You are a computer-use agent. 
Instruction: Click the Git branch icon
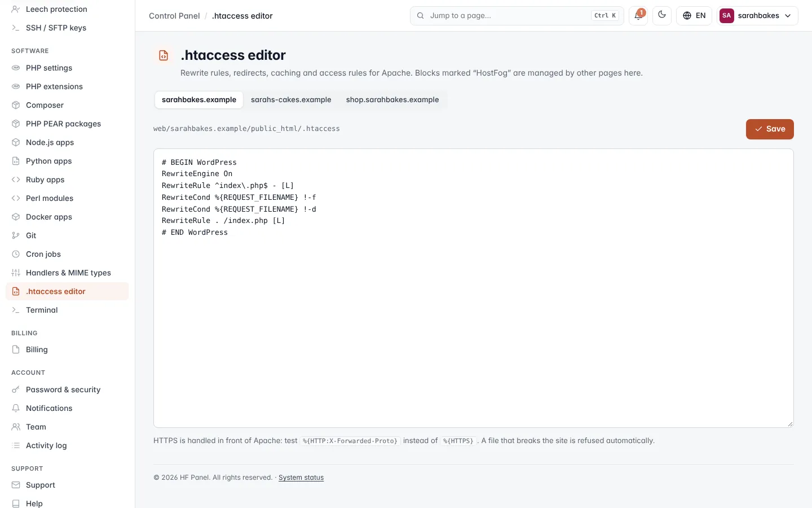pyautogui.click(x=16, y=235)
